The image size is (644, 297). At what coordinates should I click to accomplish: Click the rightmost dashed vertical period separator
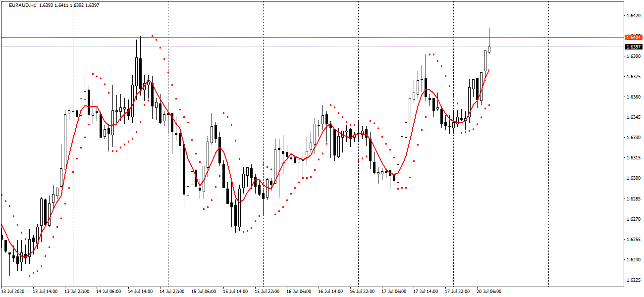tap(548, 148)
